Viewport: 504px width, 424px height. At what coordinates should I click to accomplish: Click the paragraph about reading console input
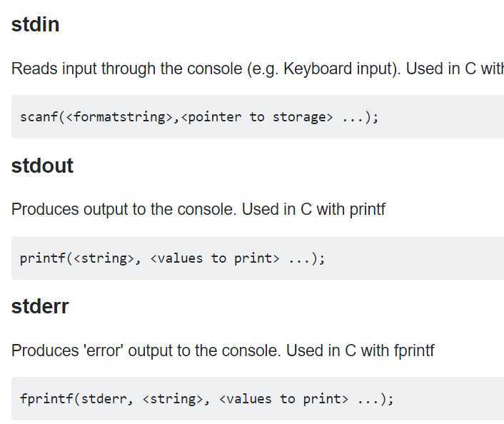pos(258,69)
